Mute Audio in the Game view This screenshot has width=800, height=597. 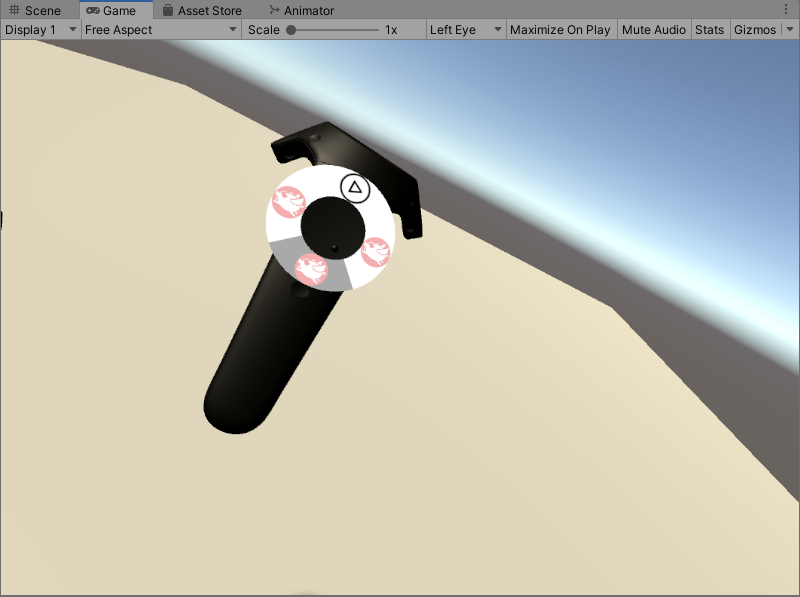653,29
